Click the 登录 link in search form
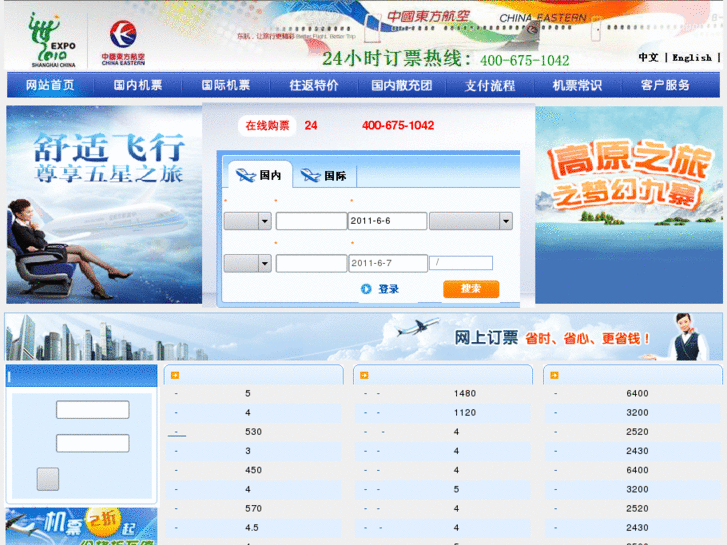727x545 pixels. point(389,289)
